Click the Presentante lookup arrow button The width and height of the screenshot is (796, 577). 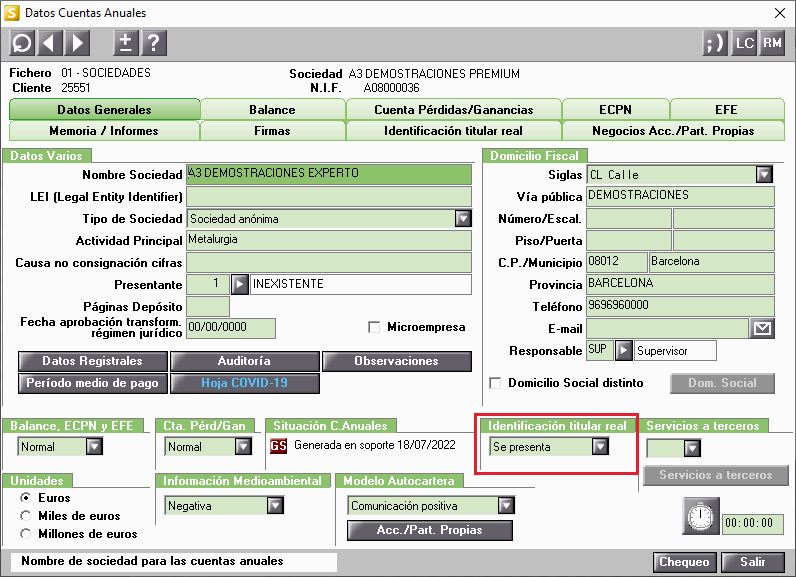pos(240,285)
